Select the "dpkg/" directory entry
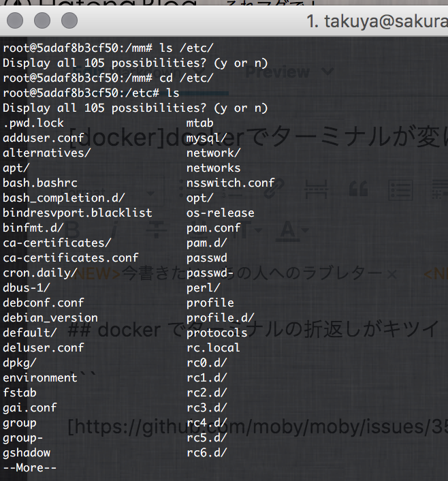This screenshot has width=448, height=481. click(x=20, y=364)
